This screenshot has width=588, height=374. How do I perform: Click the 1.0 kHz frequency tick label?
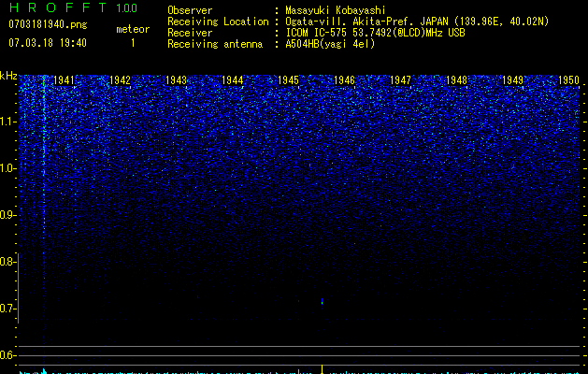(x=7, y=168)
